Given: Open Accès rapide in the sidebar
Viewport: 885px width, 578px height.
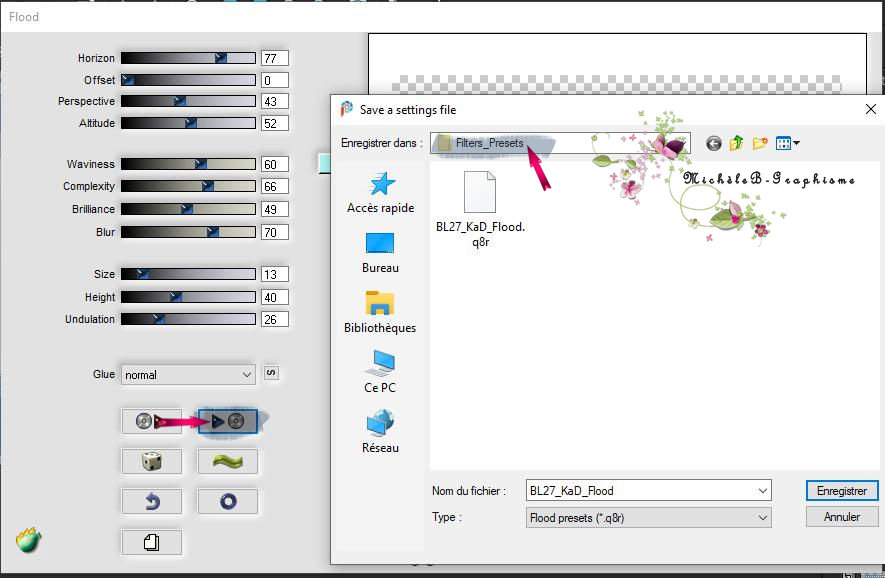Looking at the screenshot, I should [x=380, y=193].
